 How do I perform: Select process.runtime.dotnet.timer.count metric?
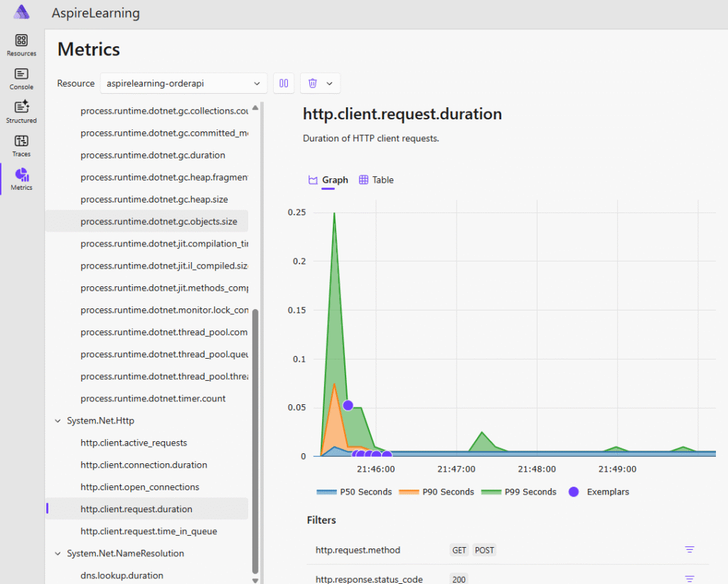click(153, 399)
